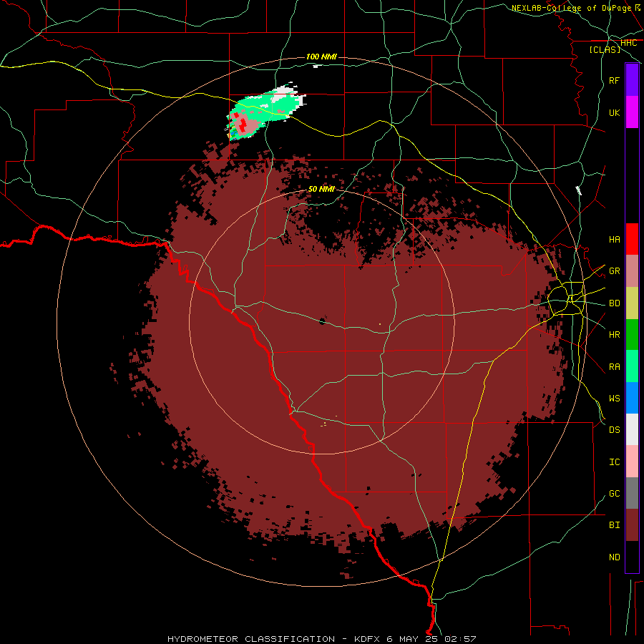
Task: Click the BI legend label
Action: [614, 525]
